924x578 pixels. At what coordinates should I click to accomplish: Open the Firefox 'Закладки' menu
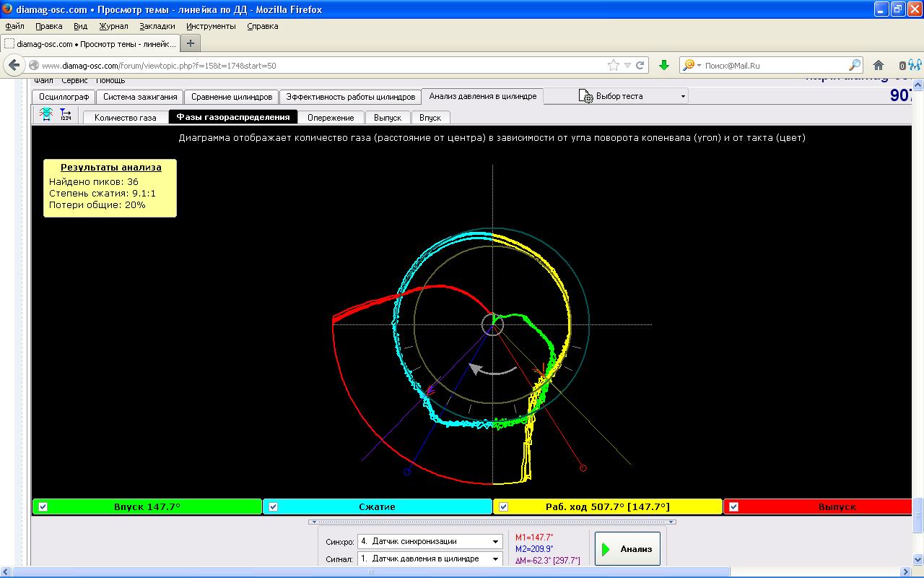pos(157,26)
